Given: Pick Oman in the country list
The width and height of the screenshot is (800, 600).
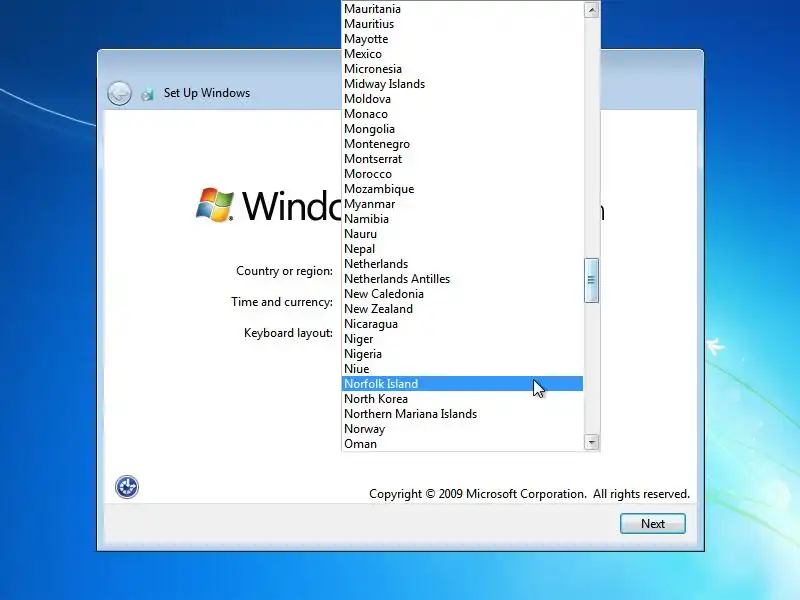Looking at the screenshot, I should tap(462, 444).
